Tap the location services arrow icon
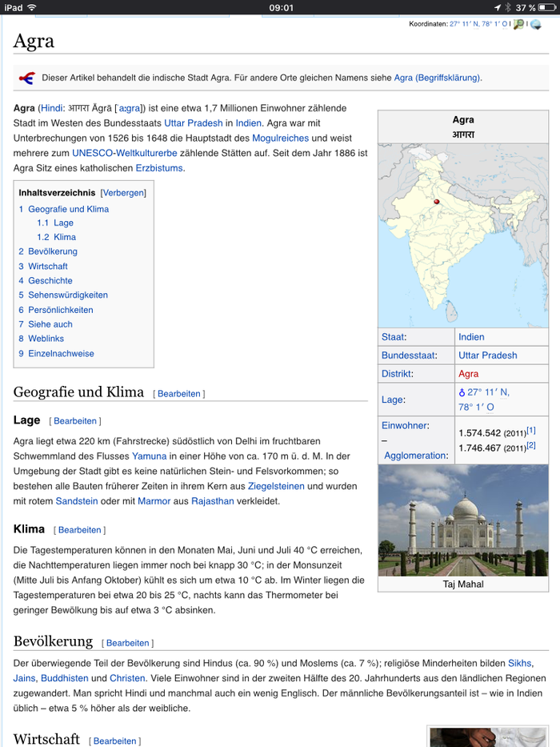560x747 pixels. [x=498, y=8]
